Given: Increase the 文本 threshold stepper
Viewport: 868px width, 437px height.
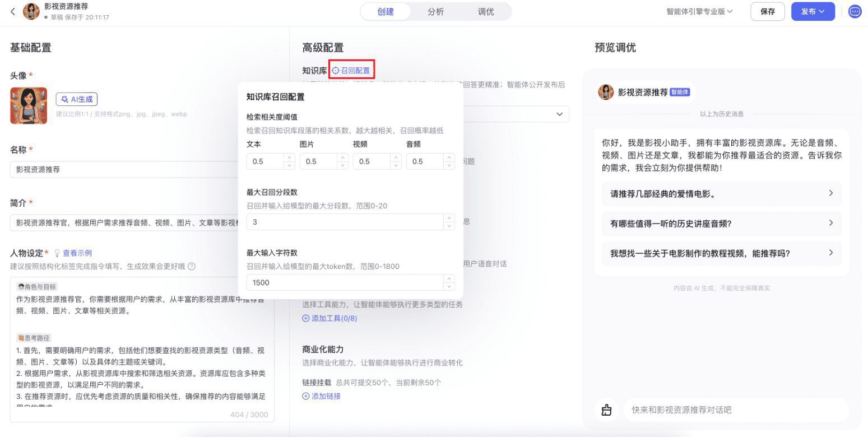Looking at the screenshot, I should [x=289, y=158].
